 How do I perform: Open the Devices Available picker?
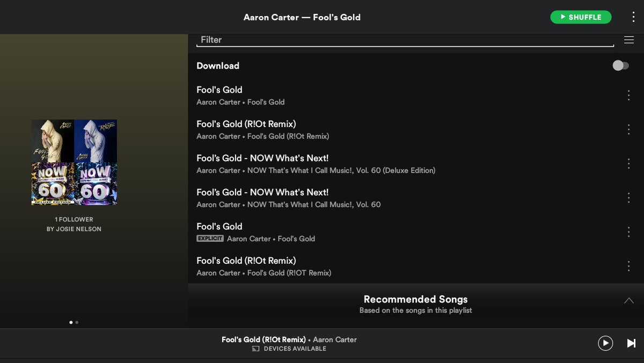point(289,349)
